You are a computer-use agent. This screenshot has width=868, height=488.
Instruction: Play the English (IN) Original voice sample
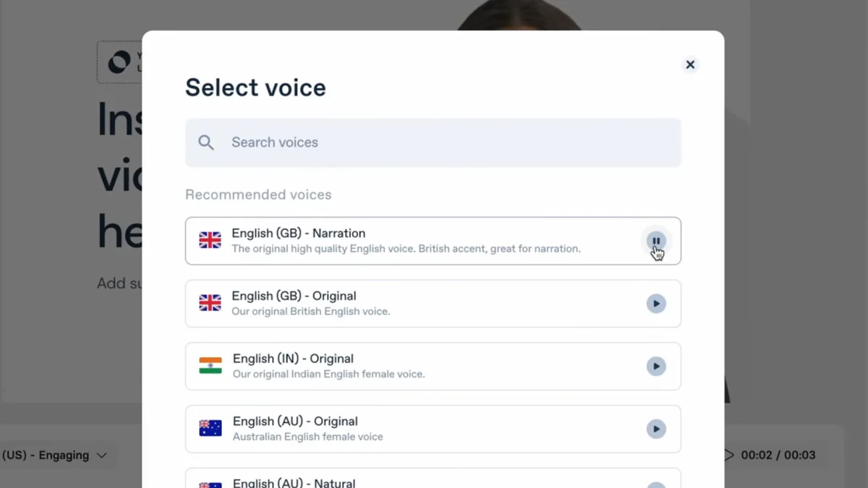656,367
